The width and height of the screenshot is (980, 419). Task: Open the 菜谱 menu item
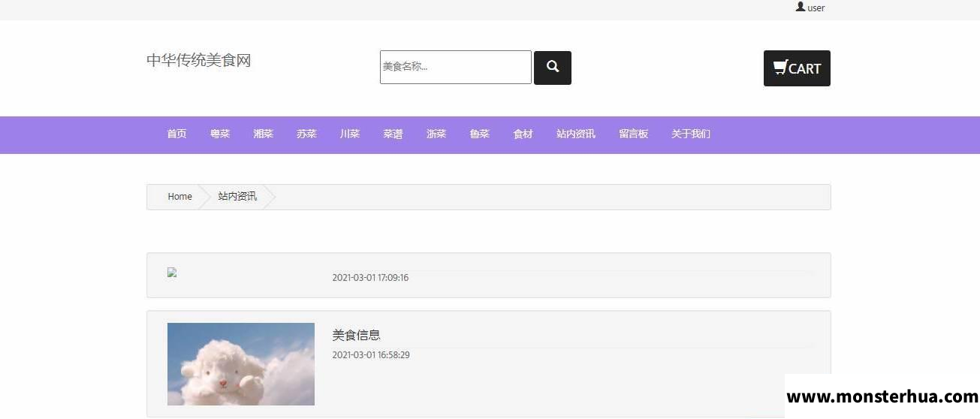(x=393, y=134)
